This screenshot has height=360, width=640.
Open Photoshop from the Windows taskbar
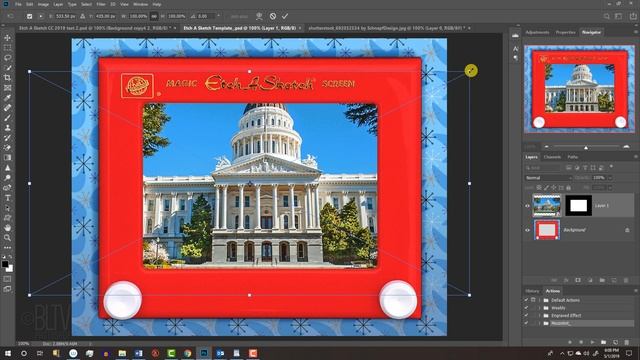click(204, 353)
